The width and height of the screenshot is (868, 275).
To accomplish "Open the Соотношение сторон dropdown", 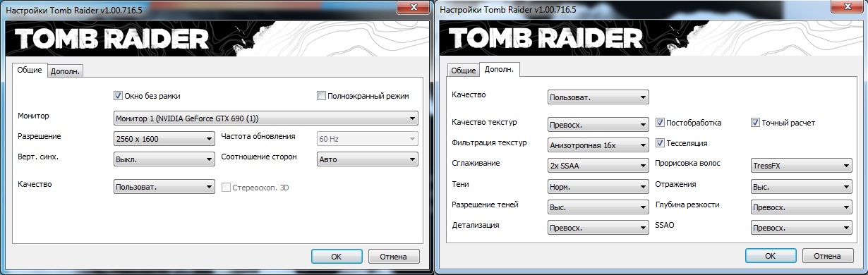I will click(x=368, y=159).
